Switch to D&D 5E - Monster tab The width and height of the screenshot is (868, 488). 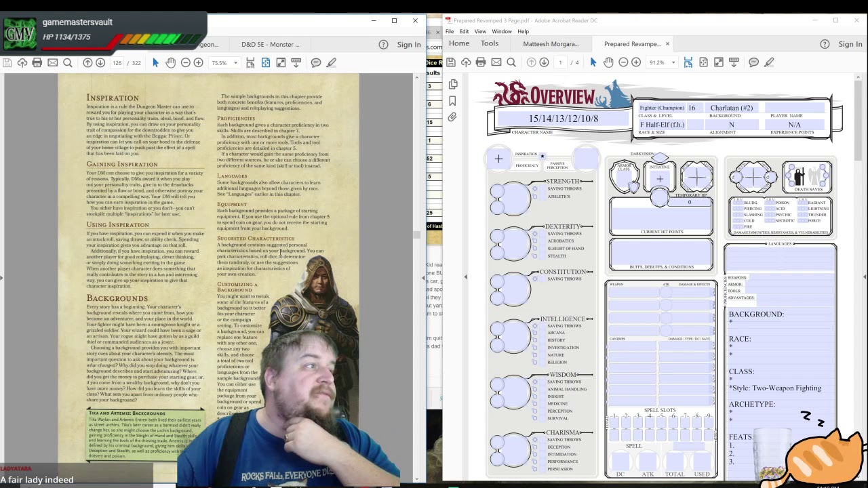point(270,44)
